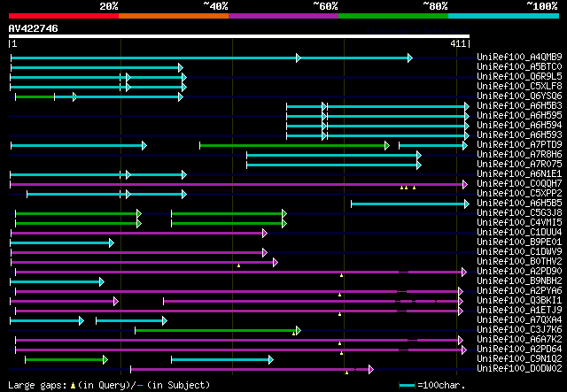This screenshot has height=392, width=567.
Task: Click the ~100% label above the color scale
Action: click(x=542, y=6)
